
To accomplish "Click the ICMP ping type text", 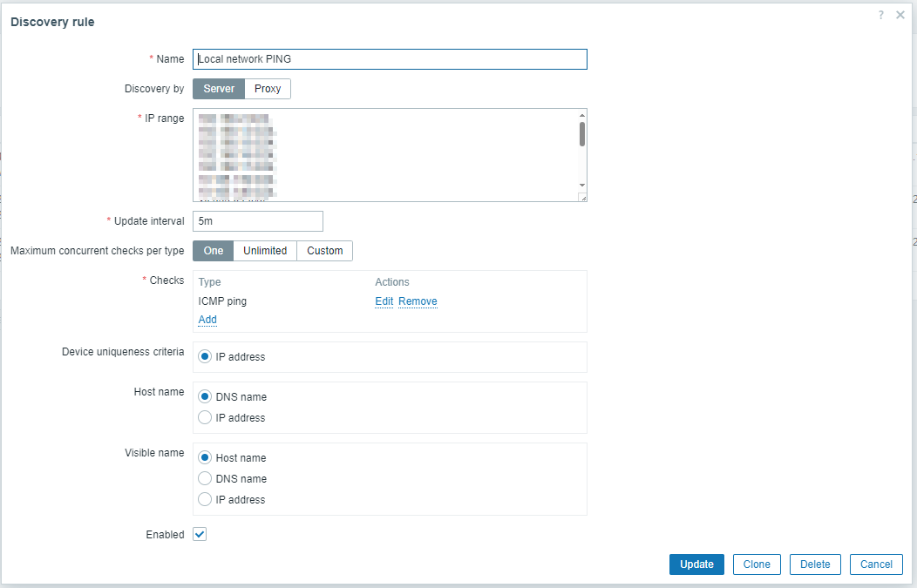I will (x=222, y=301).
